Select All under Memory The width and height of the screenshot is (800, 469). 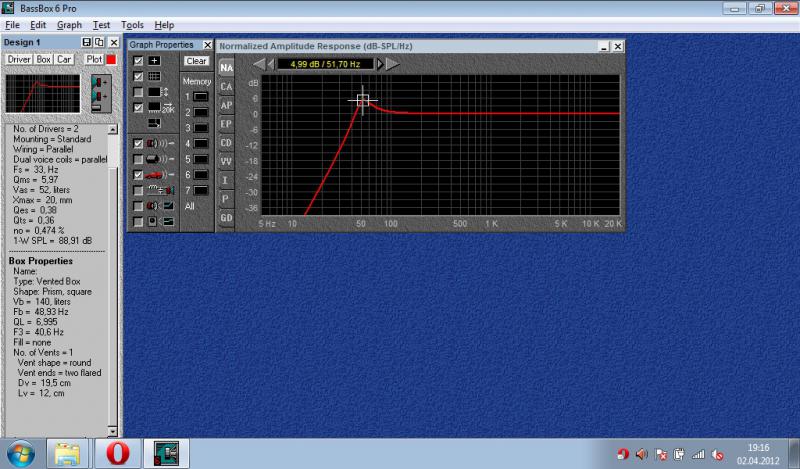190,206
